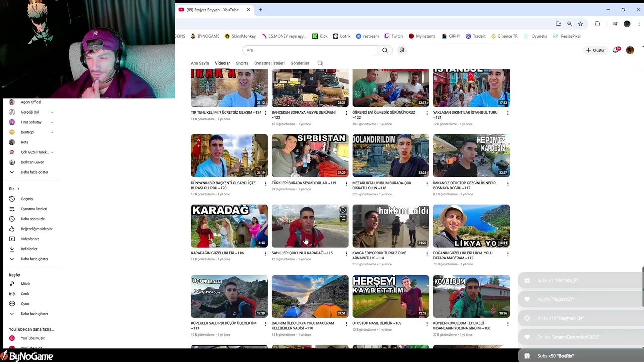The width and height of the screenshot is (644, 362).
Task: Expand Daha fazla göster below Oyun
Action: pyautogui.click(x=35, y=314)
